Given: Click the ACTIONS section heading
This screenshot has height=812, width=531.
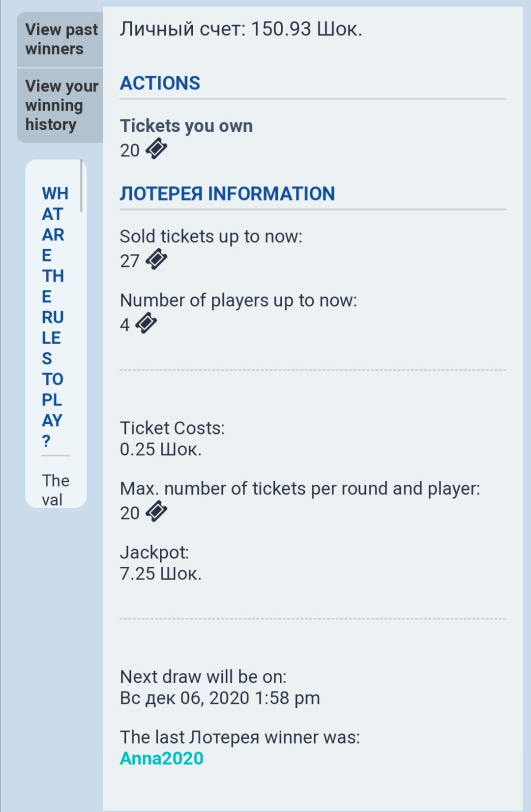Looking at the screenshot, I should pyautogui.click(x=160, y=83).
